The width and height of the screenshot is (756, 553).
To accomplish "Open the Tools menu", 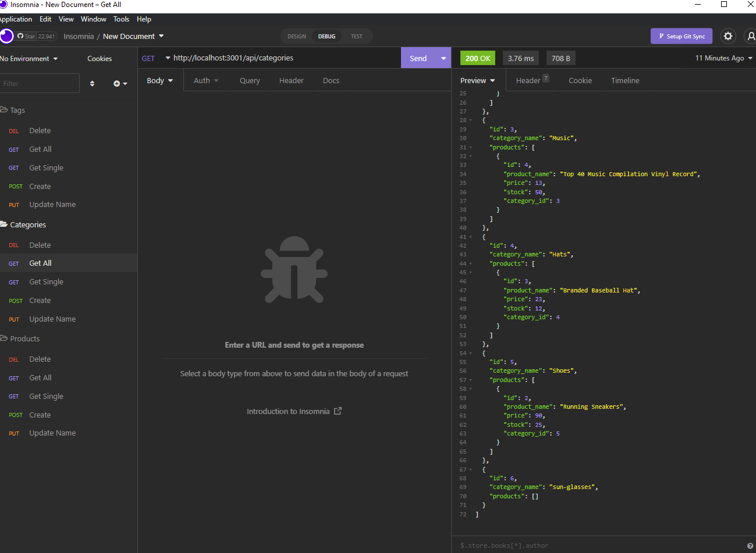I will (x=121, y=19).
